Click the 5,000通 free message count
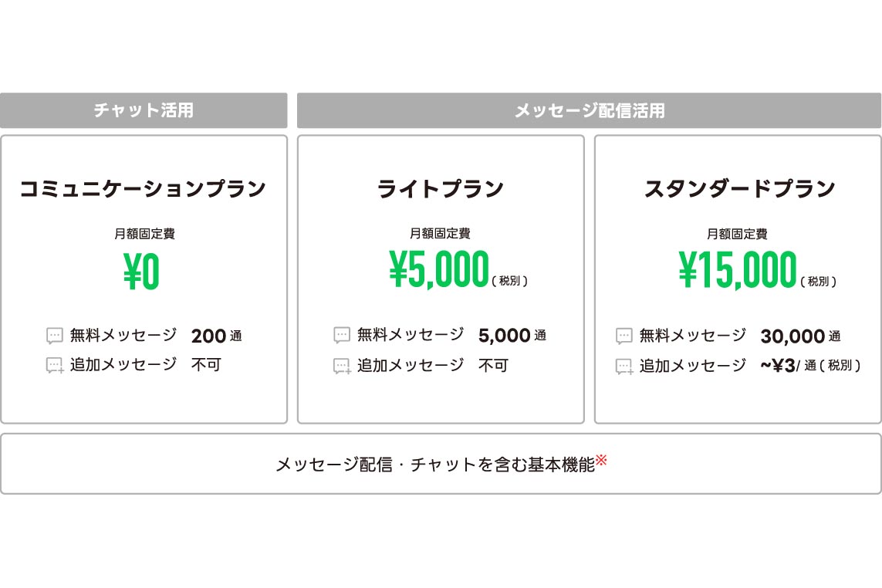Viewport: 882px width, 588px height. pos(512,335)
